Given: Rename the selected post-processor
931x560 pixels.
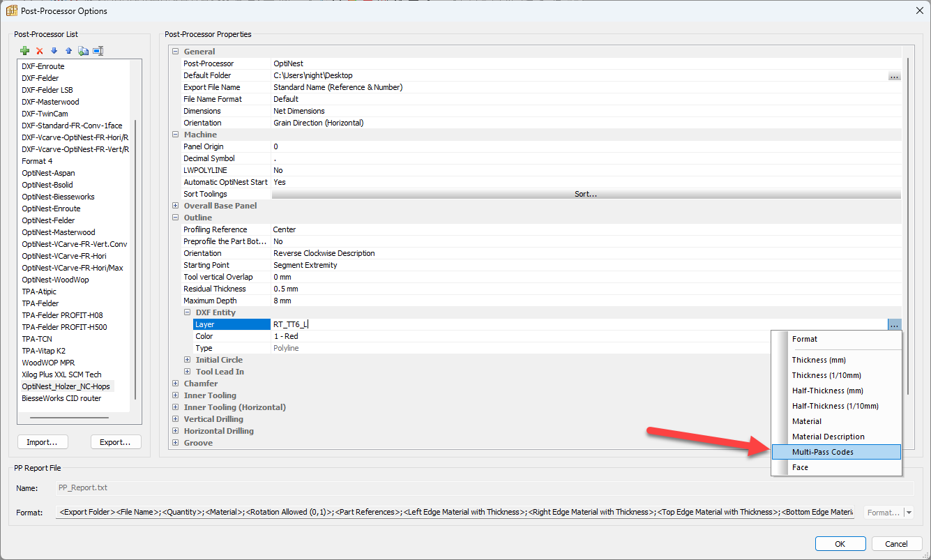Looking at the screenshot, I should point(98,51).
